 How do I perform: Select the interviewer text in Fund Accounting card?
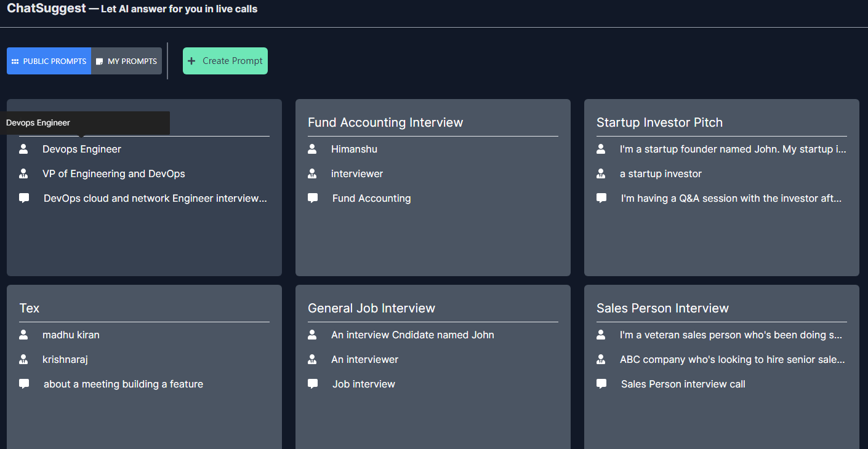click(357, 173)
